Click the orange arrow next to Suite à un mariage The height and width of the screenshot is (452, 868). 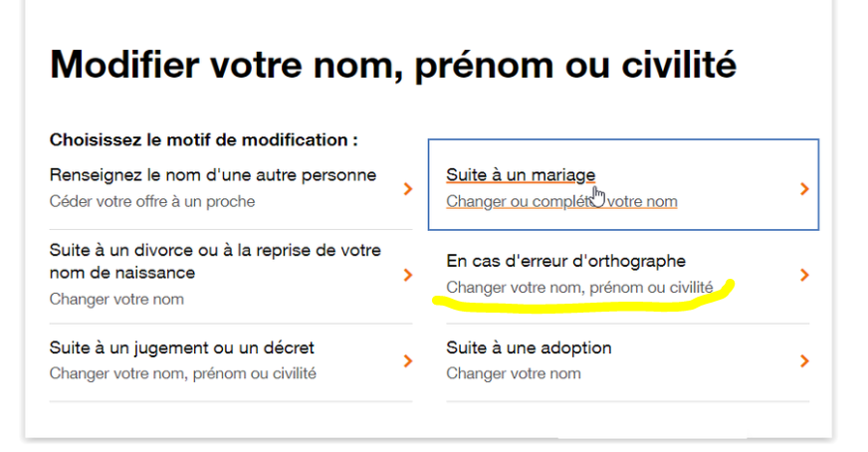804,189
